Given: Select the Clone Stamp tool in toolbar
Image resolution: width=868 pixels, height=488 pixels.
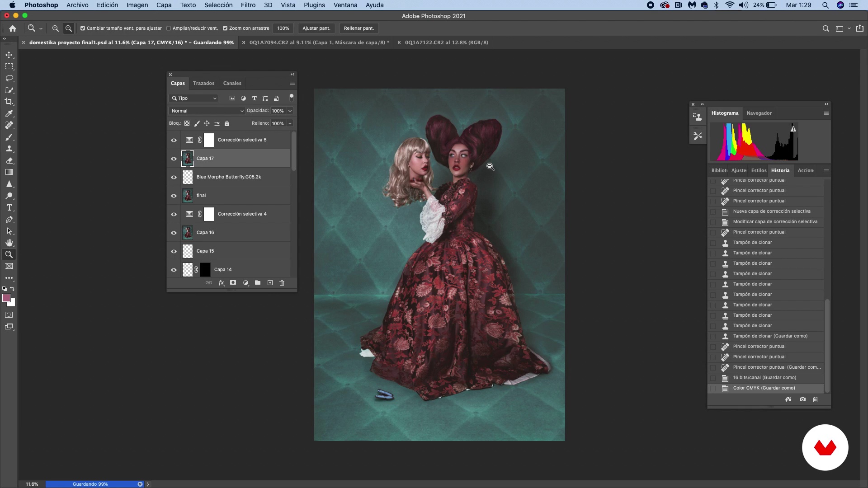Looking at the screenshot, I should point(9,149).
